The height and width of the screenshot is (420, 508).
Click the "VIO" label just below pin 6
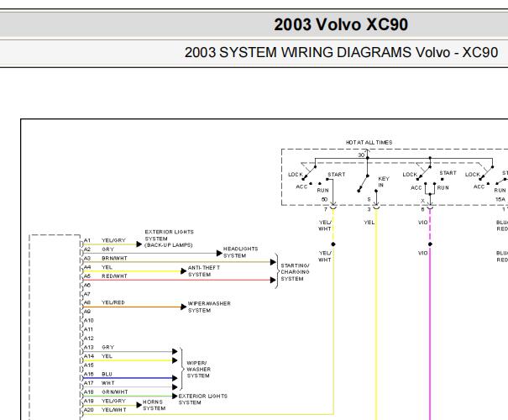coord(423,223)
